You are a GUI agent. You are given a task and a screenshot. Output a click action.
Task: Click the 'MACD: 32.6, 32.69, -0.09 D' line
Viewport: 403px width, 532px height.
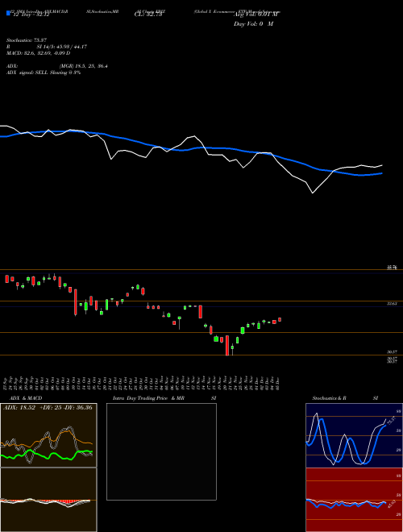[x=39, y=53]
